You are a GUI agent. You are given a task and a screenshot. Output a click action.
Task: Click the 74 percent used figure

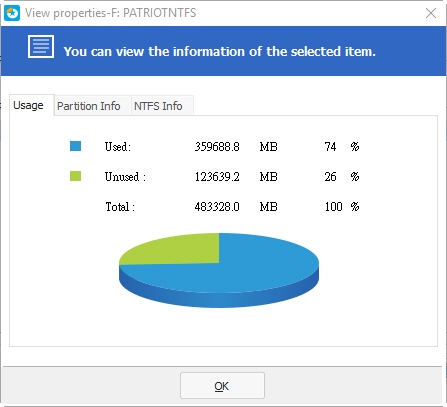(x=330, y=146)
